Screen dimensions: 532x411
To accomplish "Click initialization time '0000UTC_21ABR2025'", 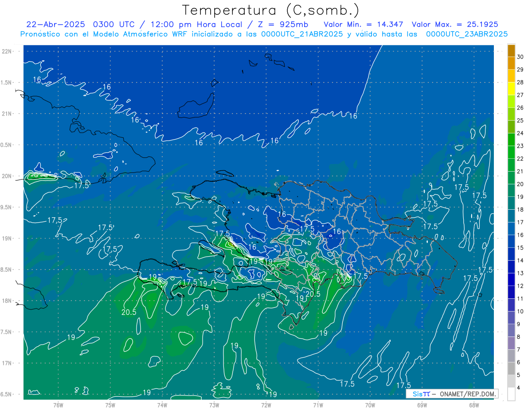I will tap(301, 34).
